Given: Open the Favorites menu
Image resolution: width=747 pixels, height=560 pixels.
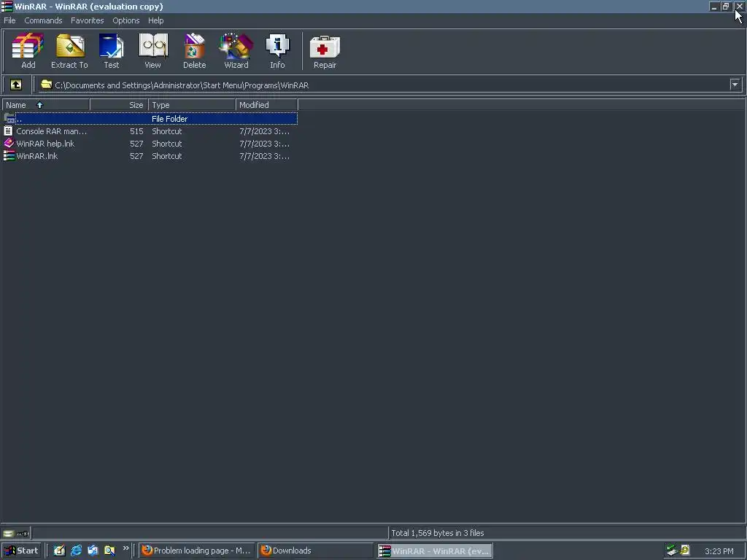Looking at the screenshot, I should (88, 20).
